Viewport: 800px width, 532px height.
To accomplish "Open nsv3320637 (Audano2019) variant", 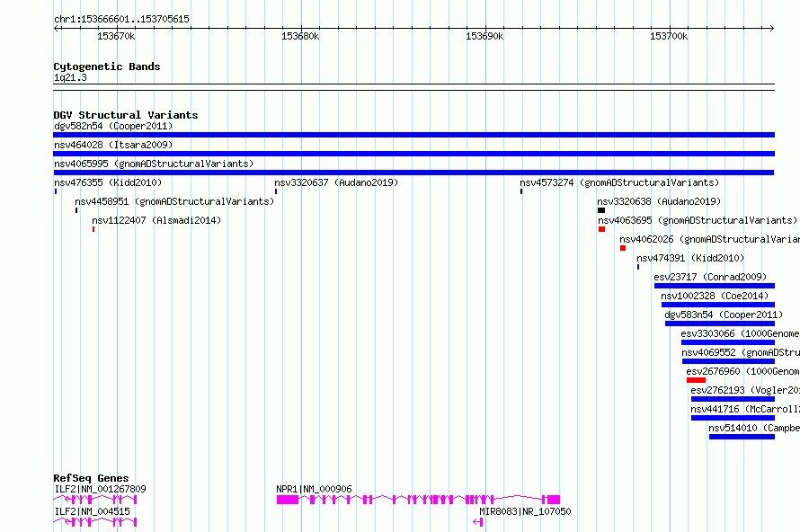I will click(x=336, y=182).
